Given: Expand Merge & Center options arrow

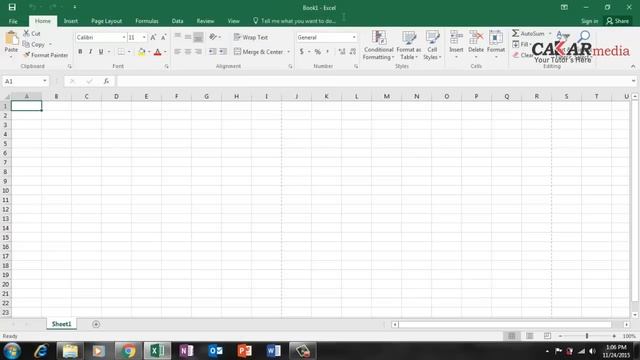Looking at the screenshot, I should tap(289, 52).
